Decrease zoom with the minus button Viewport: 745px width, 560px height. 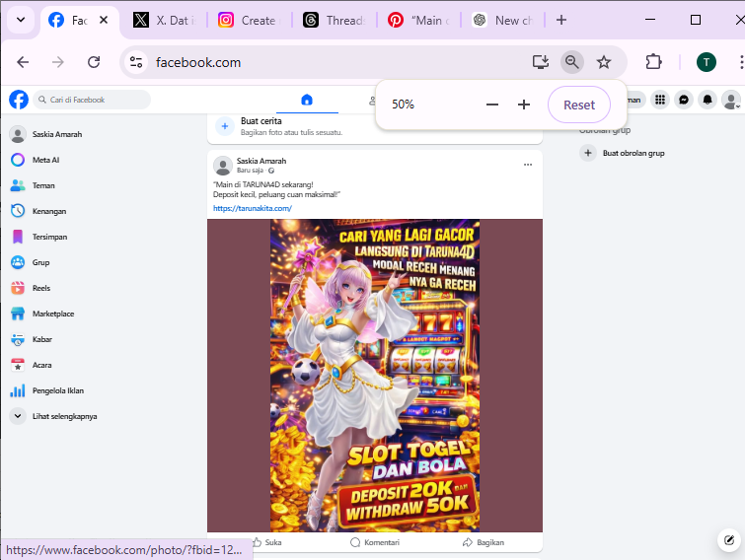click(x=492, y=105)
